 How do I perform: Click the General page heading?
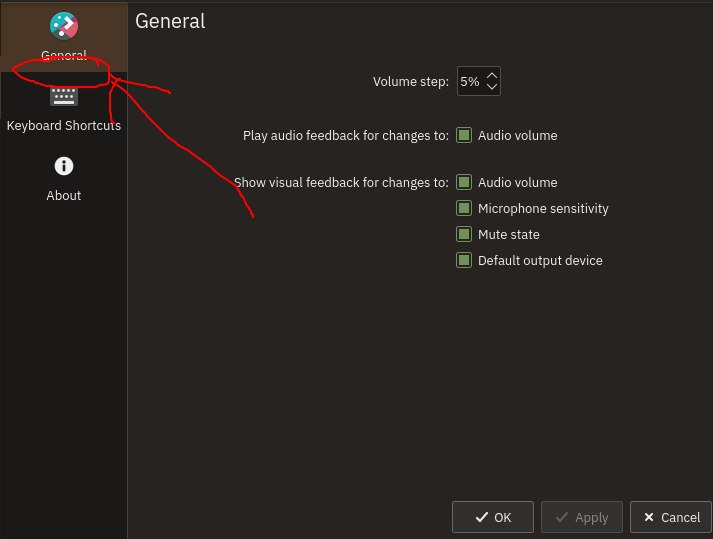170,21
